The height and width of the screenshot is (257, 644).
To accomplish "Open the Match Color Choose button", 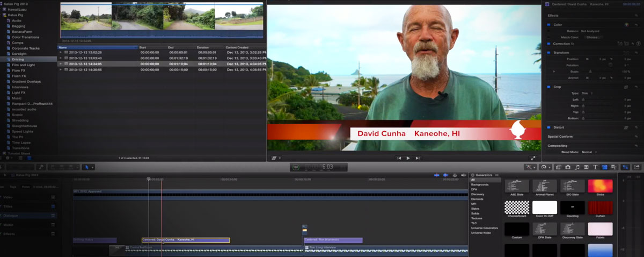I will tap(594, 37).
